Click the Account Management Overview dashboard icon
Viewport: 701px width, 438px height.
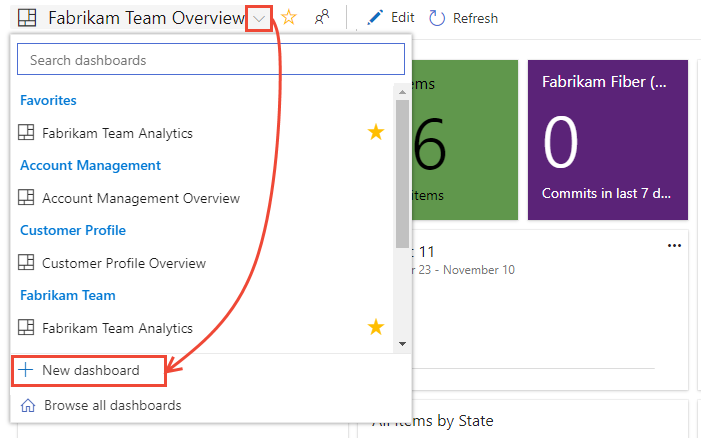coord(26,198)
